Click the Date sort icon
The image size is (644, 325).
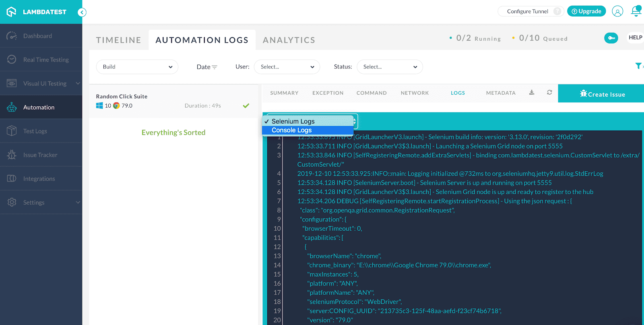coord(215,67)
